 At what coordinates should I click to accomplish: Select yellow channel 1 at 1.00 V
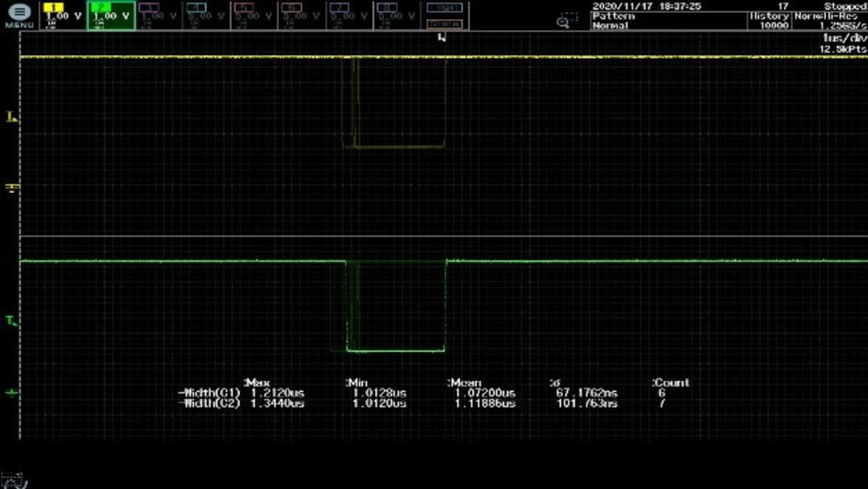click(x=62, y=15)
